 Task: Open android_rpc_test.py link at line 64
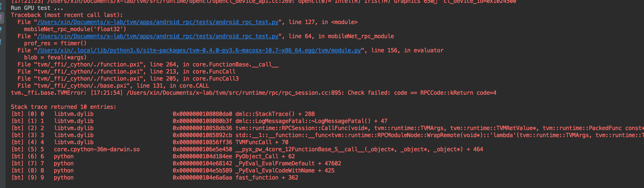(x=158, y=36)
